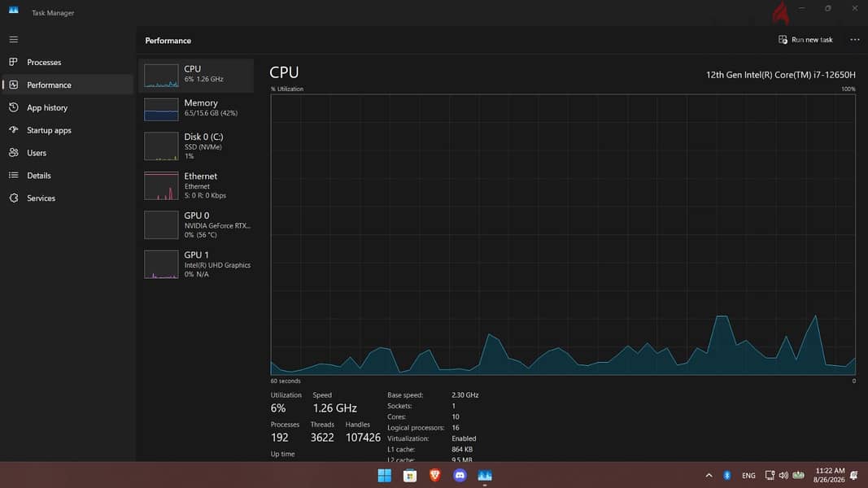Click the Handles count 107426
The height and width of the screenshot is (488, 868).
(363, 438)
